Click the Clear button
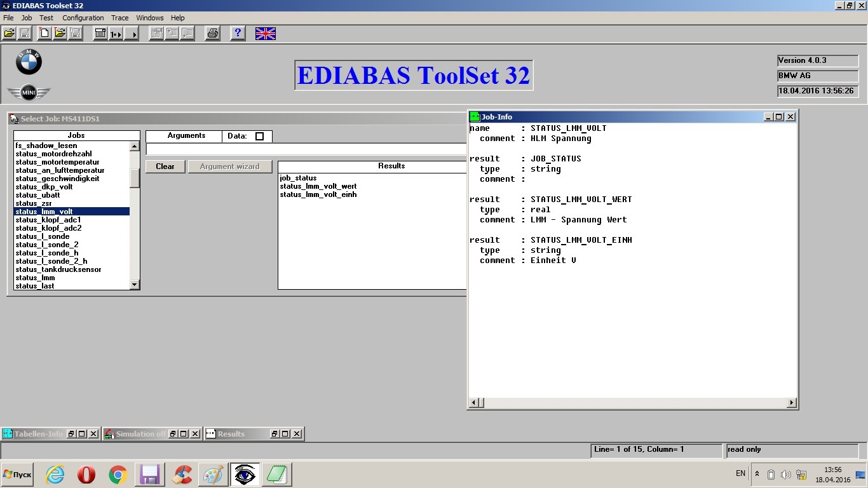This screenshot has height=488, width=868. coord(165,166)
